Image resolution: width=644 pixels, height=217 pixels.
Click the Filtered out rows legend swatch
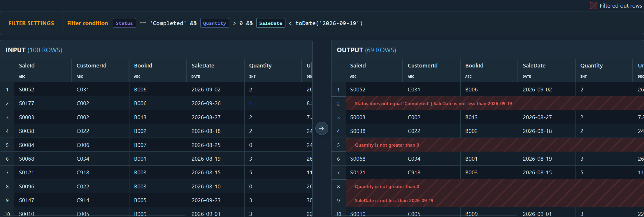pos(593,6)
